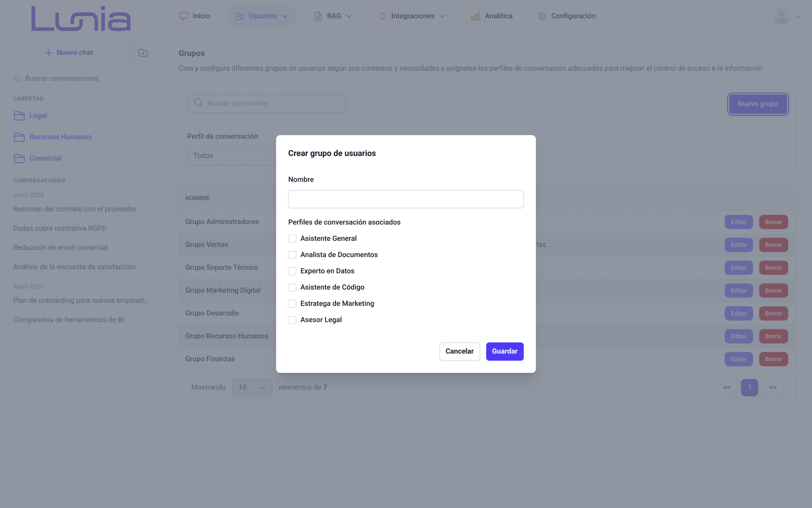Click the Analítica bar chart icon
The image size is (812, 508).
click(475, 16)
